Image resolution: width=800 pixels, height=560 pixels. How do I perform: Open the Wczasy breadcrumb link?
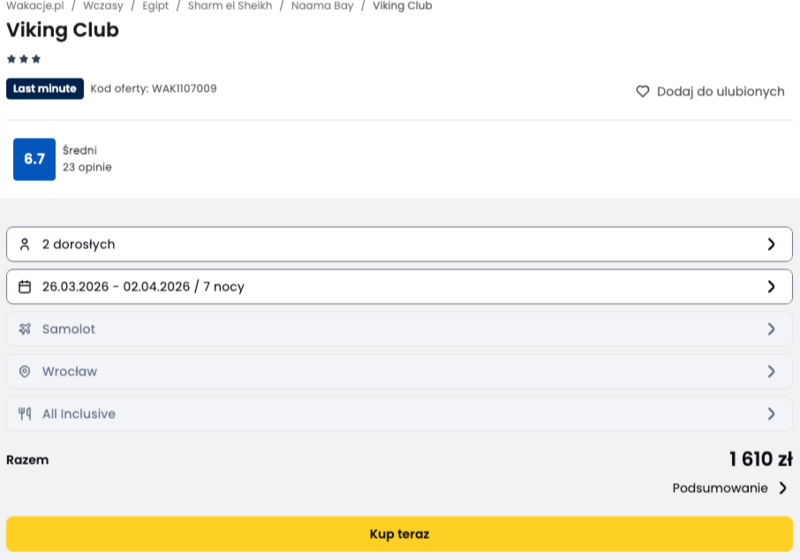[103, 6]
